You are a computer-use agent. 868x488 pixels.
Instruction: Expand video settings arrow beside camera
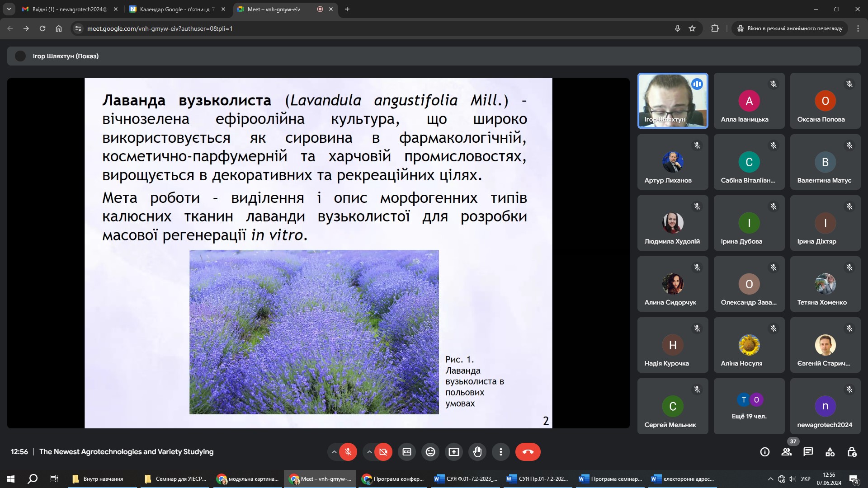point(369,452)
